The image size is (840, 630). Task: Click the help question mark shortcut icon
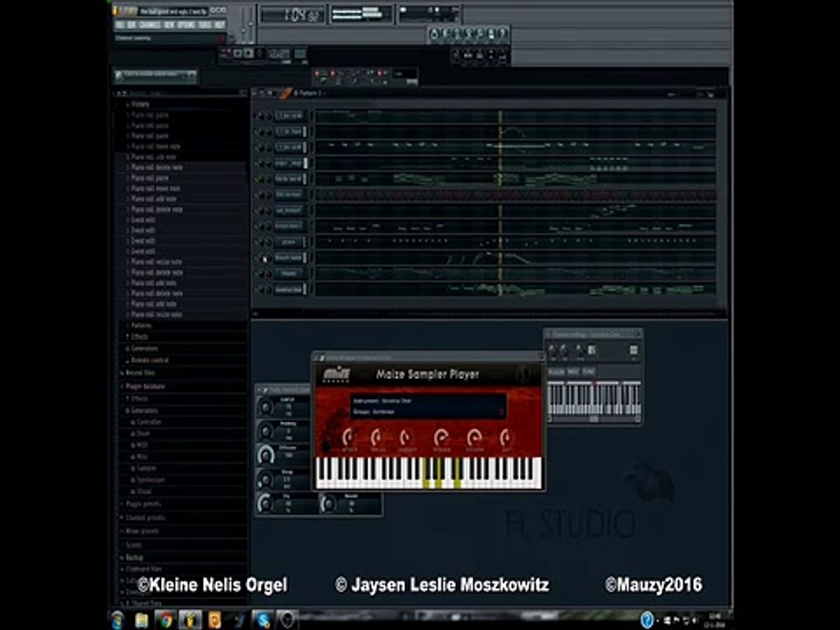502,34
